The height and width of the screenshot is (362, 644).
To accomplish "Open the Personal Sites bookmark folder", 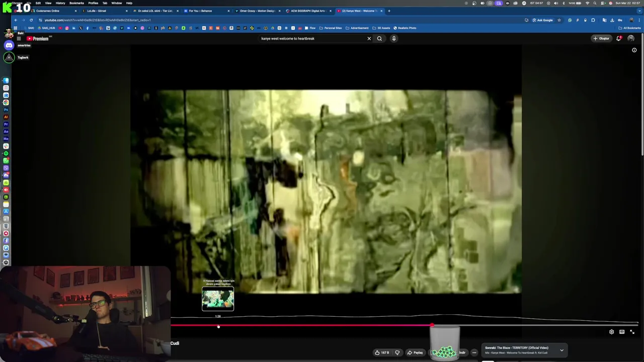I will click(331, 28).
